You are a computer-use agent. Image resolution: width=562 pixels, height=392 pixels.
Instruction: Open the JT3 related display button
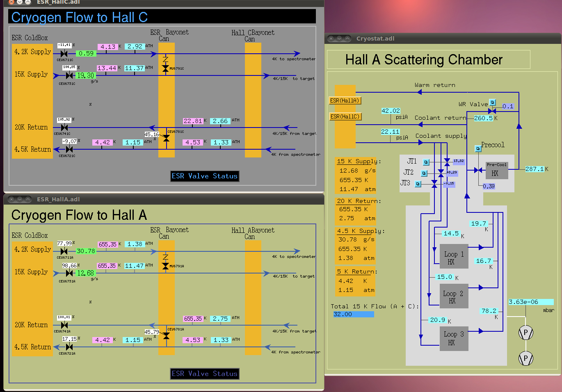[x=418, y=184]
